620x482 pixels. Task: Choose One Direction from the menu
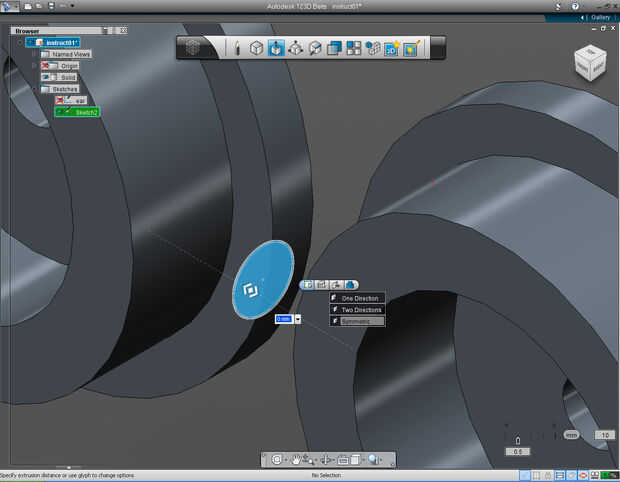coord(361,298)
